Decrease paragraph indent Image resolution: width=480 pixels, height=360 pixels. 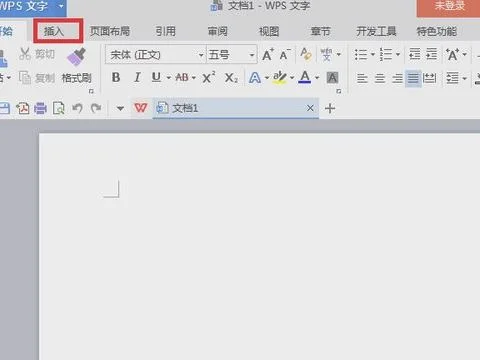tap(415, 54)
